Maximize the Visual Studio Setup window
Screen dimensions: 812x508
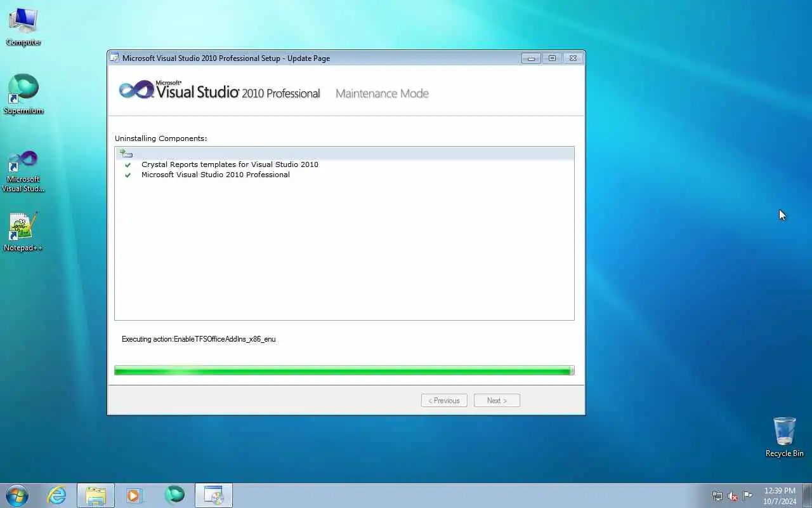(x=552, y=58)
